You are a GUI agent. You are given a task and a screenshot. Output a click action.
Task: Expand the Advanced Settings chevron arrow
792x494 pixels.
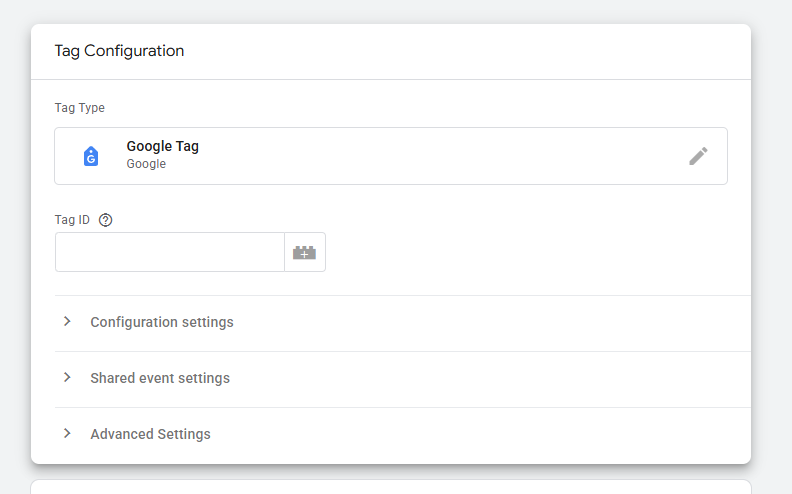pyautogui.click(x=67, y=434)
